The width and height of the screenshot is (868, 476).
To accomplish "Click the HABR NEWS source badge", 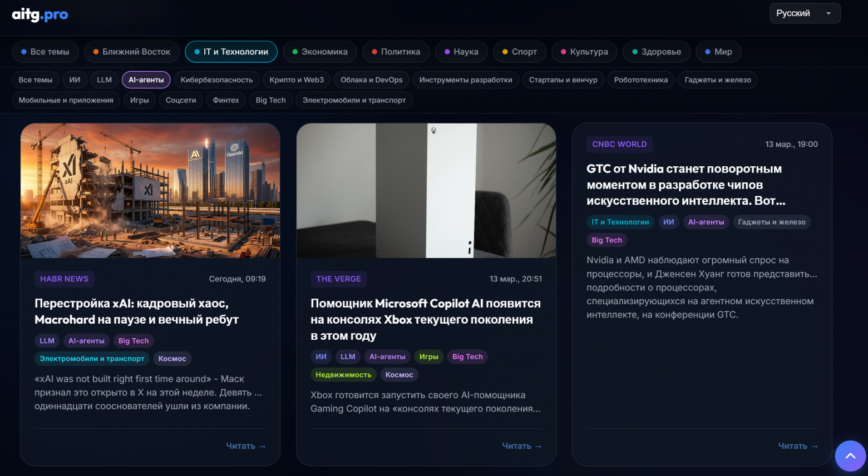I will 65,279.
